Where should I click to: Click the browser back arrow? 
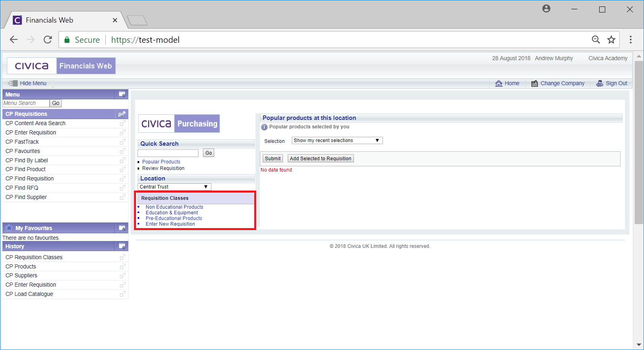14,40
